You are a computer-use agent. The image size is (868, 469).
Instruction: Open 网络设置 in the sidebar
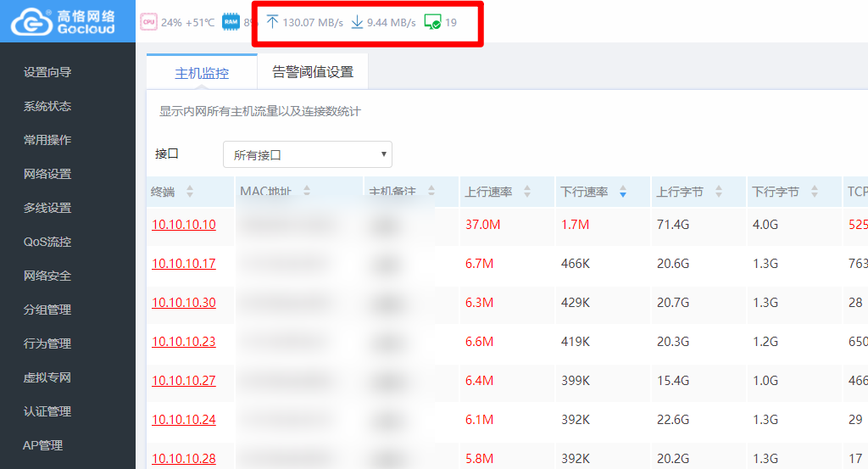point(47,174)
